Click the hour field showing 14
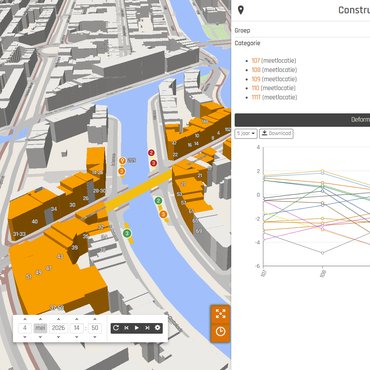The height and width of the screenshot is (370, 370). [x=77, y=328]
